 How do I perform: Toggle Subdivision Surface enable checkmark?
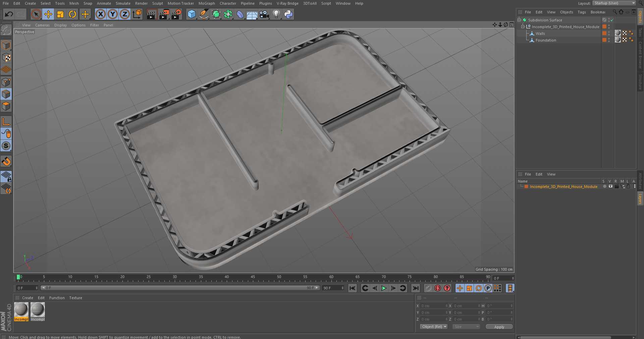pos(612,20)
